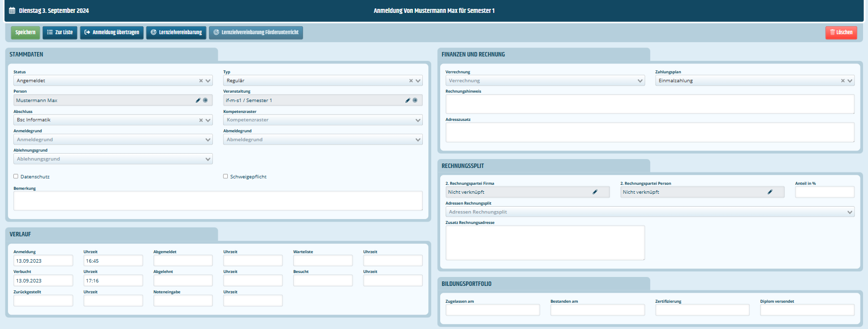Expand the Typ dropdown
Screen dimensions: 868x329
[x=418, y=81]
